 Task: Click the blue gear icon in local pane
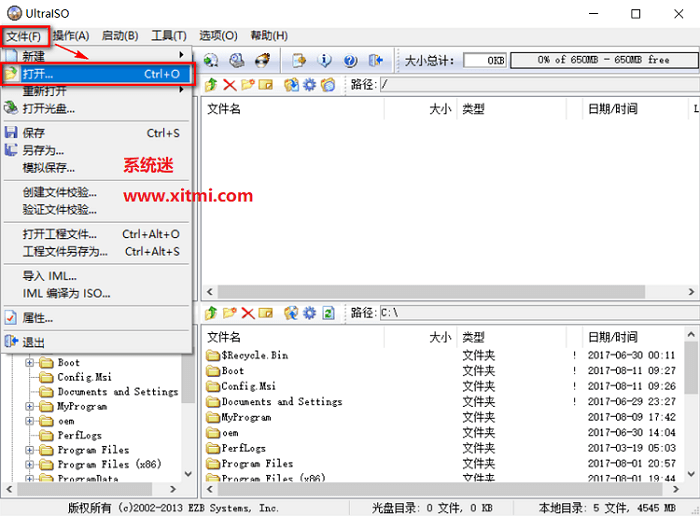(309, 313)
